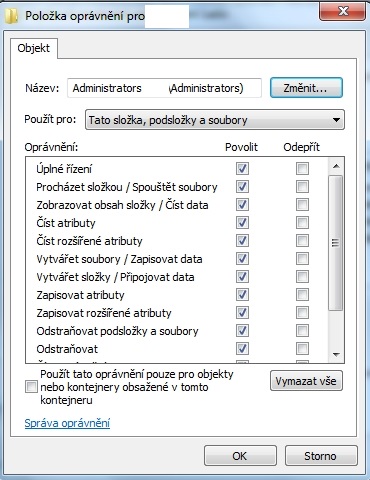Check Odepřít for Zapisovat atributy
Image resolution: width=370 pixels, height=480 pixels.
coord(302,295)
